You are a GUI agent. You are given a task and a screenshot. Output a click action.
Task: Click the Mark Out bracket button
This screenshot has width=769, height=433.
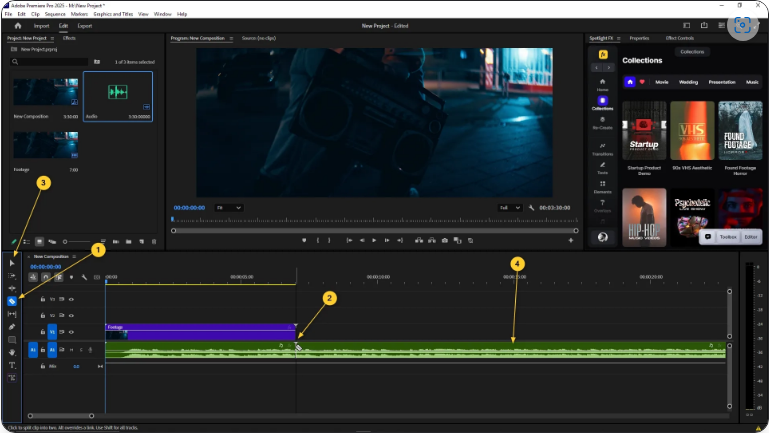click(x=329, y=240)
